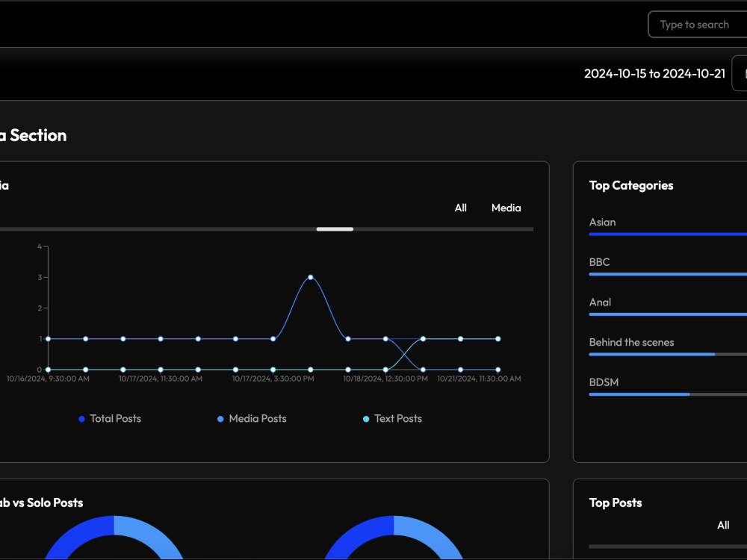Click the Asian category label
This screenshot has width=747, height=560.
coord(602,222)
